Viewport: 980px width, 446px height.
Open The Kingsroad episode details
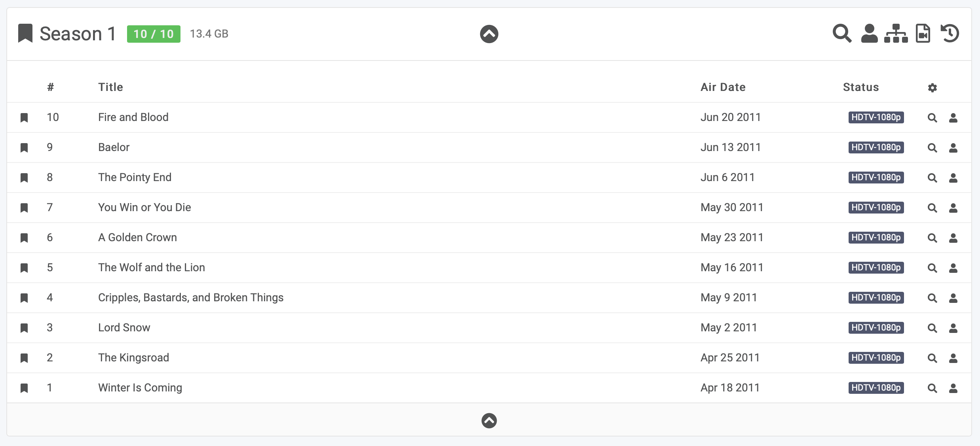[x=134, y=357]
